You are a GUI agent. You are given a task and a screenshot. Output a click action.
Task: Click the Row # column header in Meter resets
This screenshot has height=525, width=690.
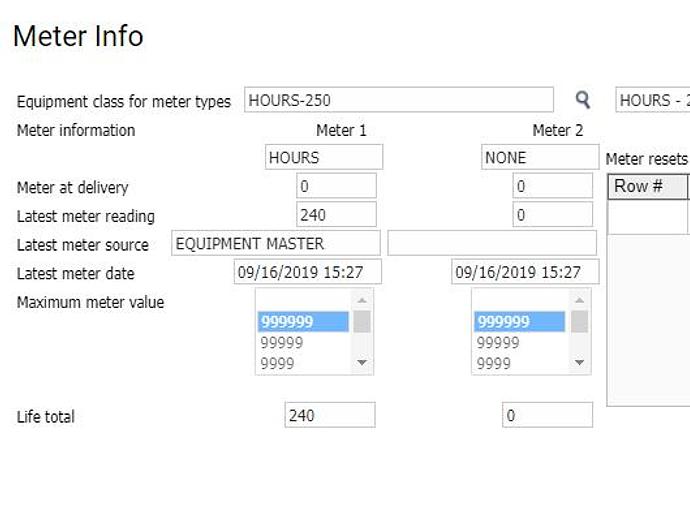tap(647, 186)
